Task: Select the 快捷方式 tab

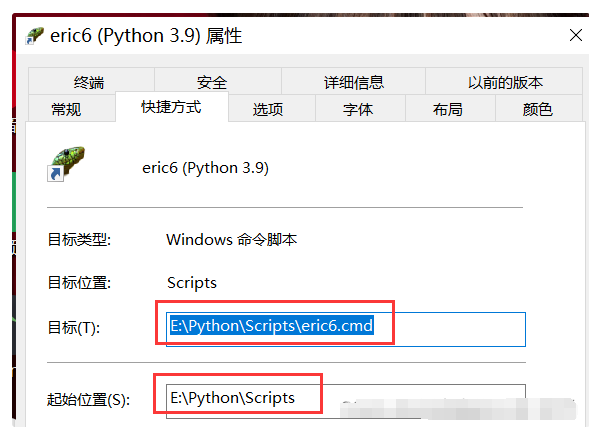Action: (x=172, y=107)
